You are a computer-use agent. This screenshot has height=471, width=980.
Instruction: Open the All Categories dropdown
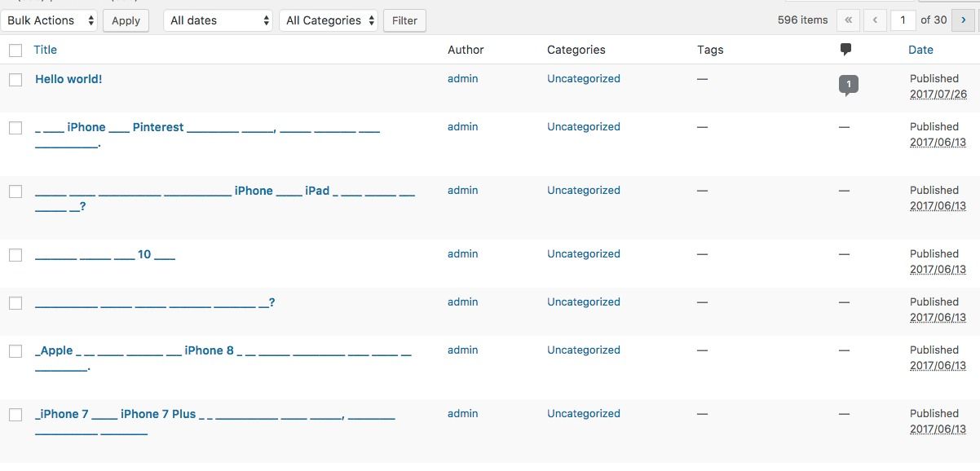click(329, 20)
